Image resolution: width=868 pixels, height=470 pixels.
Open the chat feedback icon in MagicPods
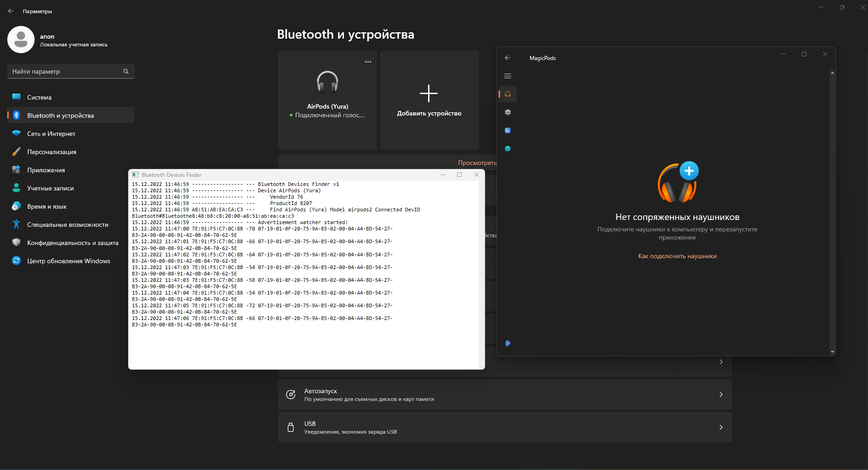coord(508,149)
